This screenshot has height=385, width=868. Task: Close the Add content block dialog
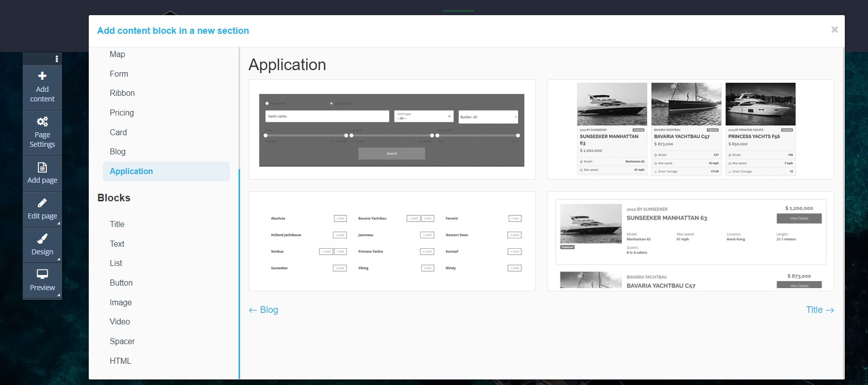click(834, 30)
